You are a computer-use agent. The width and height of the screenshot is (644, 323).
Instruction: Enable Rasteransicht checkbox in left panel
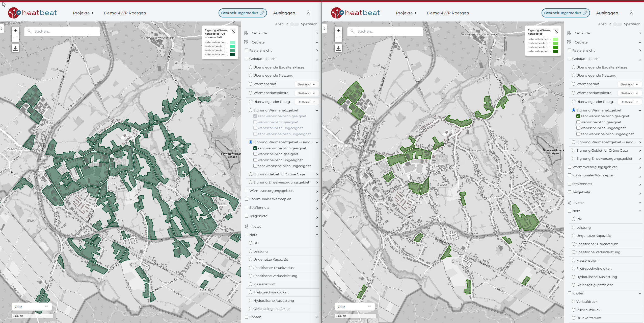(x=247, y=50)
